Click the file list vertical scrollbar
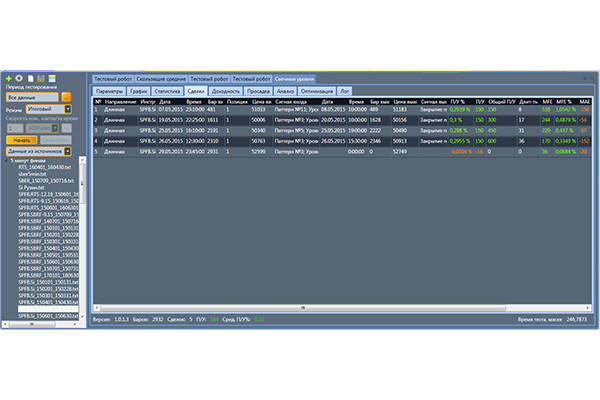This screenshot has height=400, width=600. pos(85,240)
